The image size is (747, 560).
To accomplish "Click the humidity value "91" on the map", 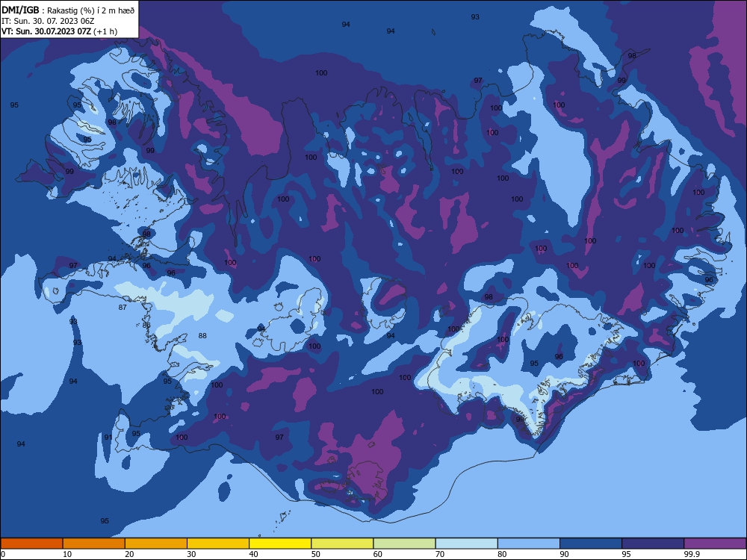I will [108, 437].
